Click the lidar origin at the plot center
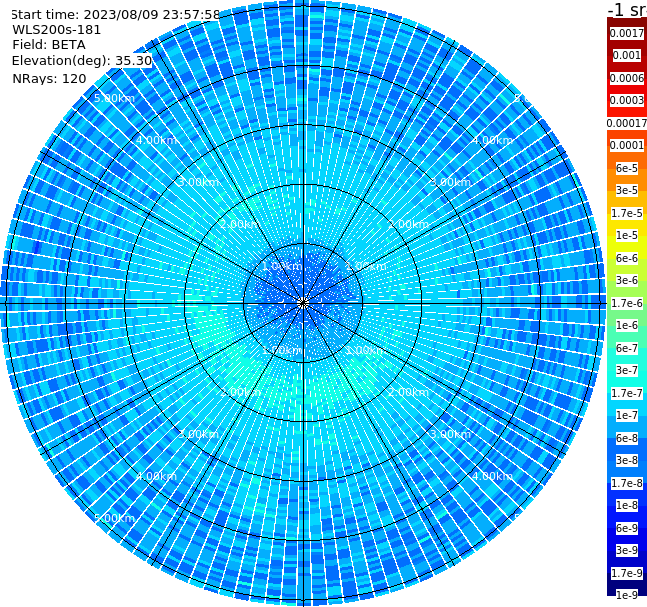 [x=303, y=303]
